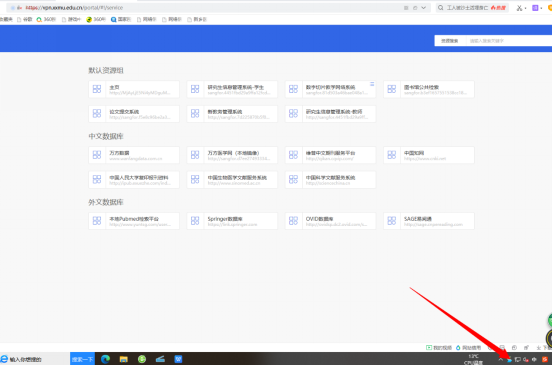Expand the address bar dropdown chevron
552x365 pixels.
[x=424, y=7]
